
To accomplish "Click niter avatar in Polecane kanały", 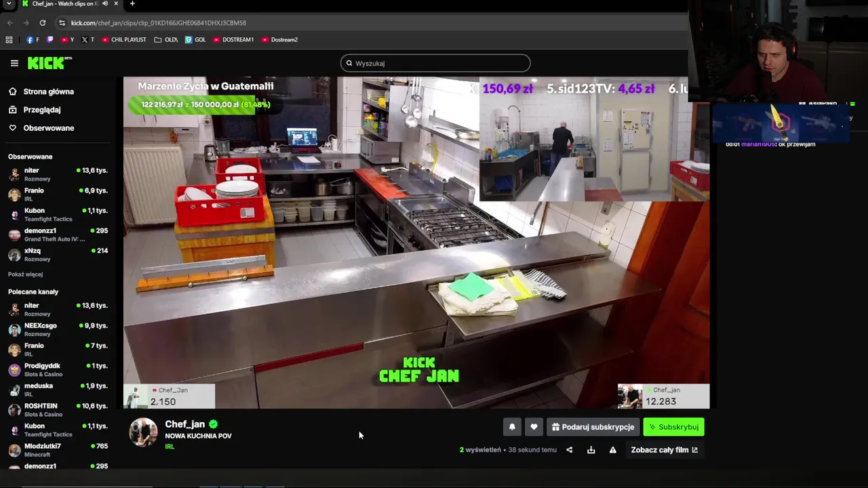I will coord(14,310).
